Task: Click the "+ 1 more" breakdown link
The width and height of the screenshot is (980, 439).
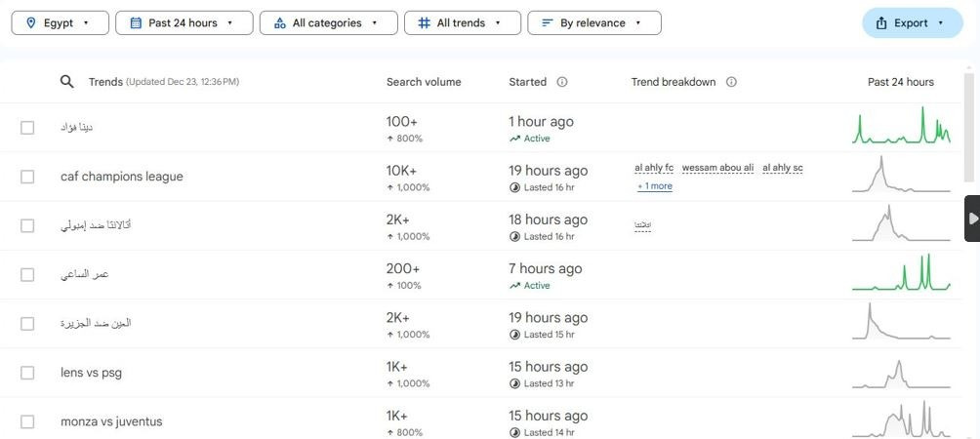Action: coord(654,186)
